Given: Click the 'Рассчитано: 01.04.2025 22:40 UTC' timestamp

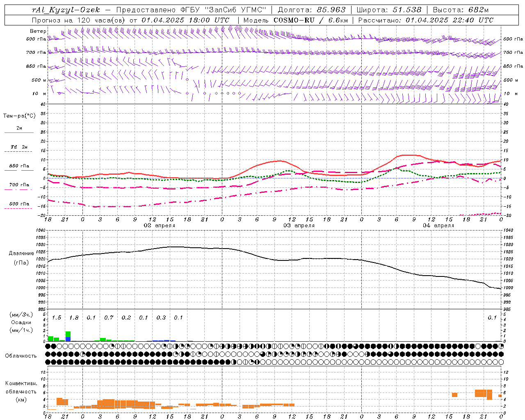Looking at the screenshot, I should pos(426,20).
